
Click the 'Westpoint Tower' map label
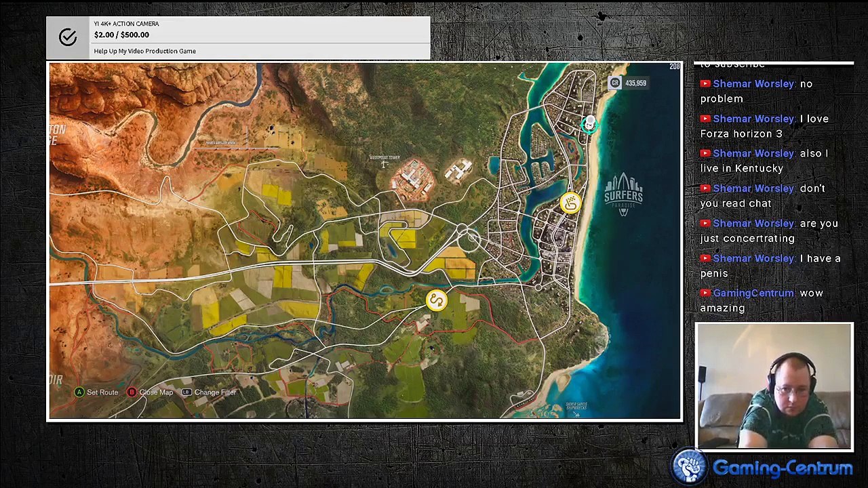[384, 158]
